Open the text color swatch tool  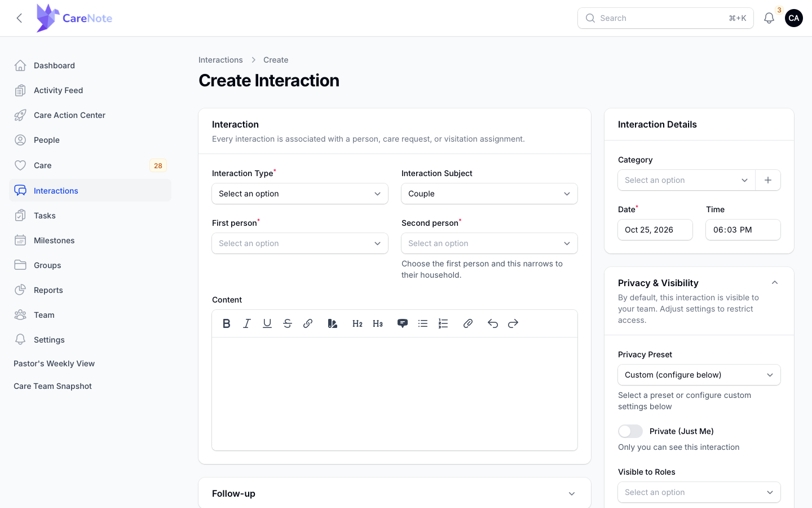point(333,323)
